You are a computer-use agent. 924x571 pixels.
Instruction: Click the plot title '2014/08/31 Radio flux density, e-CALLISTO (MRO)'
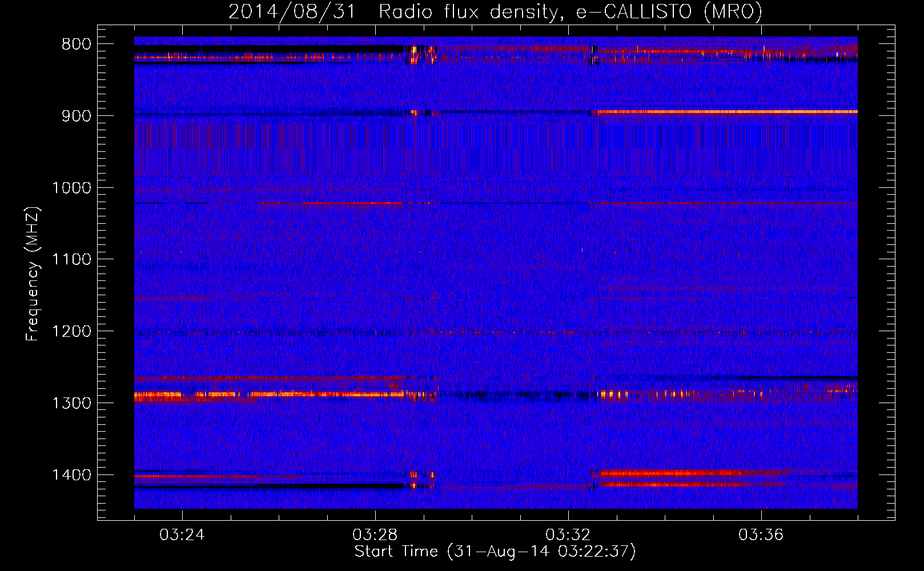click(x=495, y=11)
